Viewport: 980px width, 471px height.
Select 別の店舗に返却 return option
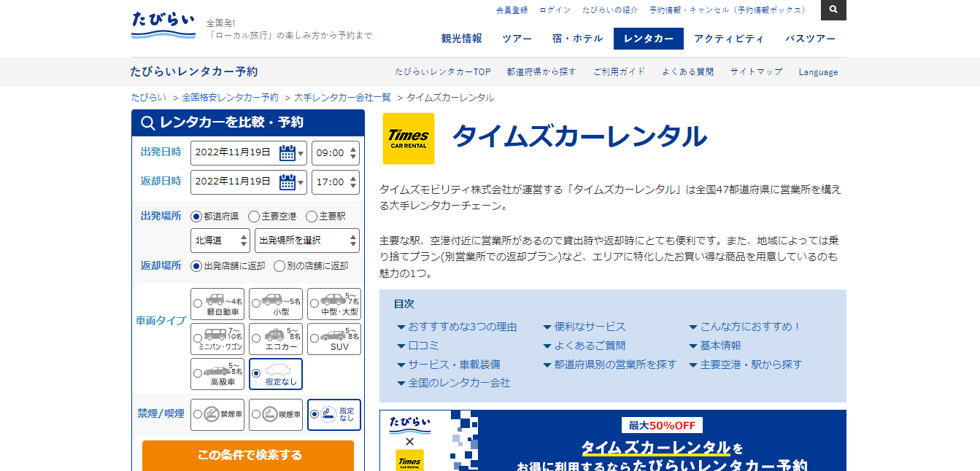(x=279, y=266)
